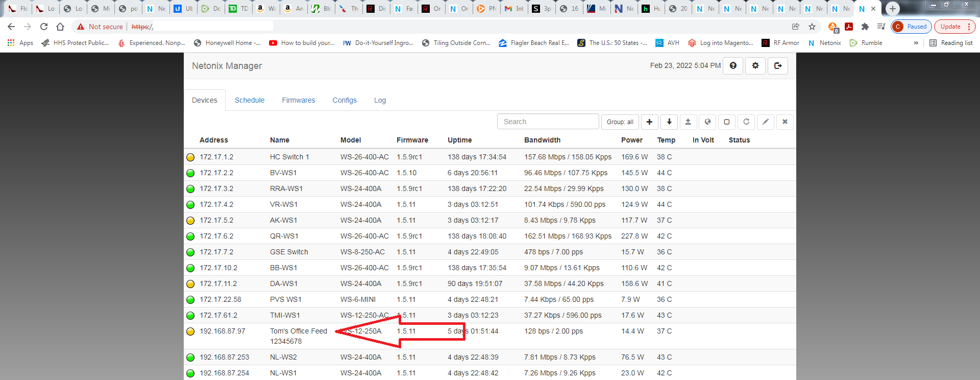Click the square select-all icon in toolbar
The width and height of the screenshot is (980, 380).
[727, 122]
